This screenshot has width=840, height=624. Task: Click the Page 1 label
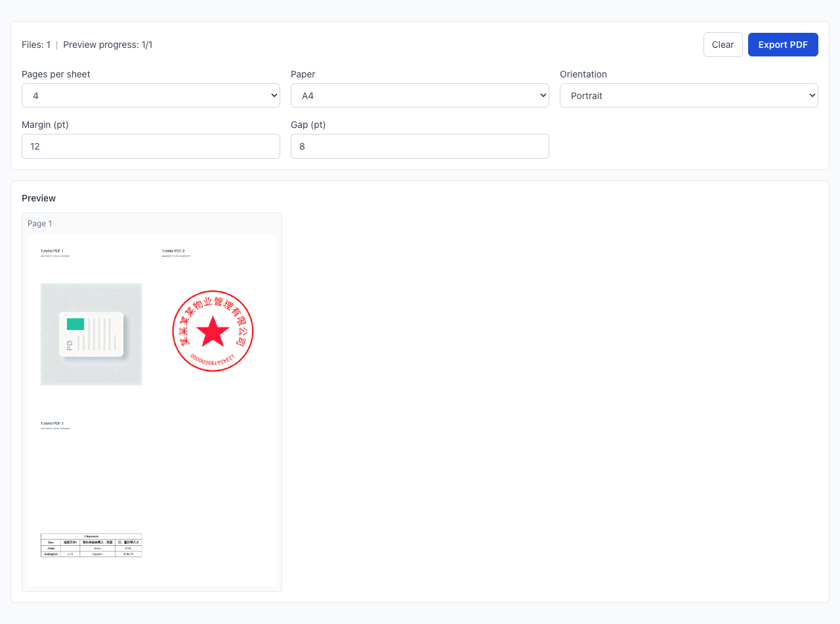pyautogui.click(x=39, y=224)
